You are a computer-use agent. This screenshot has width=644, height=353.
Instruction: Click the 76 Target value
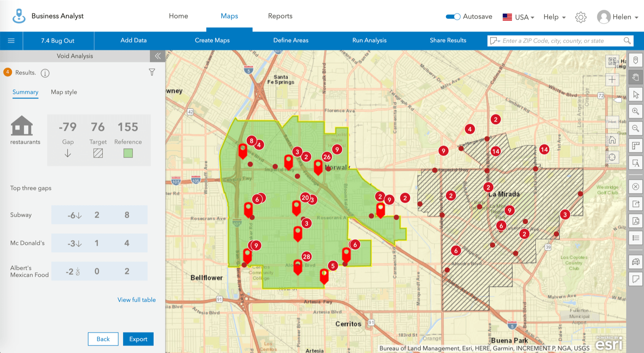click(98, 127)
